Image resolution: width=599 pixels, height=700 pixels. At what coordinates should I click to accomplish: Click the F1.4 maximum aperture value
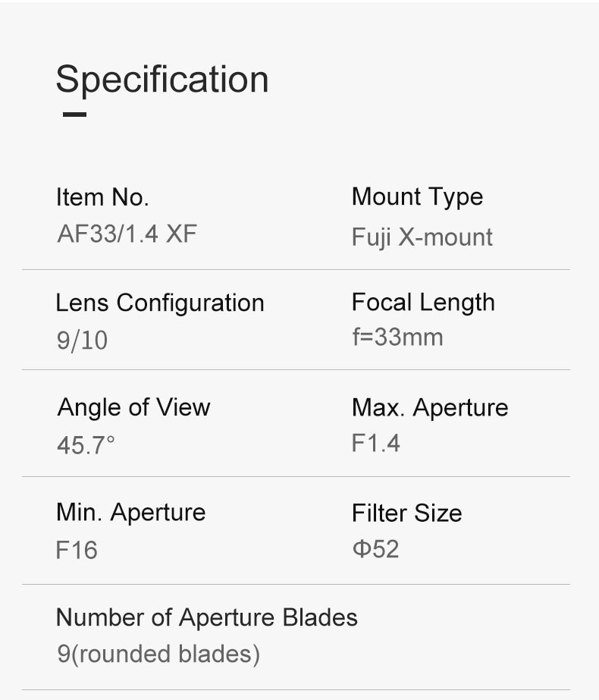tap(375, 443)
